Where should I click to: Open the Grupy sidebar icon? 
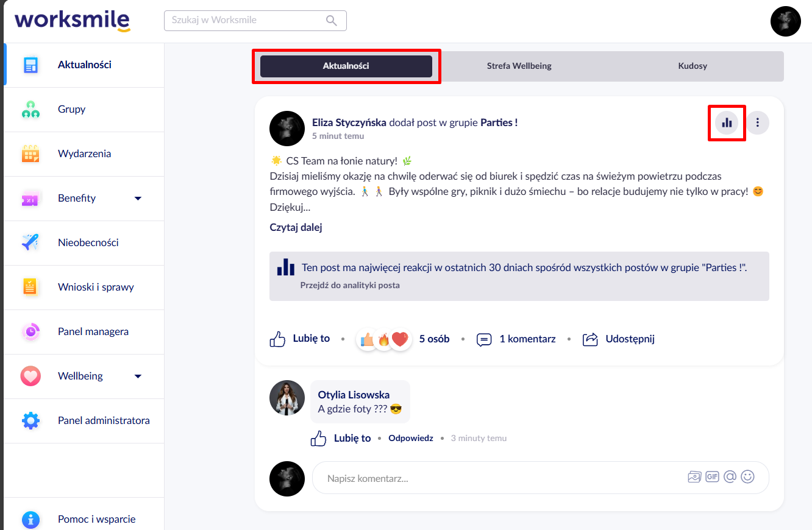pyautogui.click(x=30, y=110)
